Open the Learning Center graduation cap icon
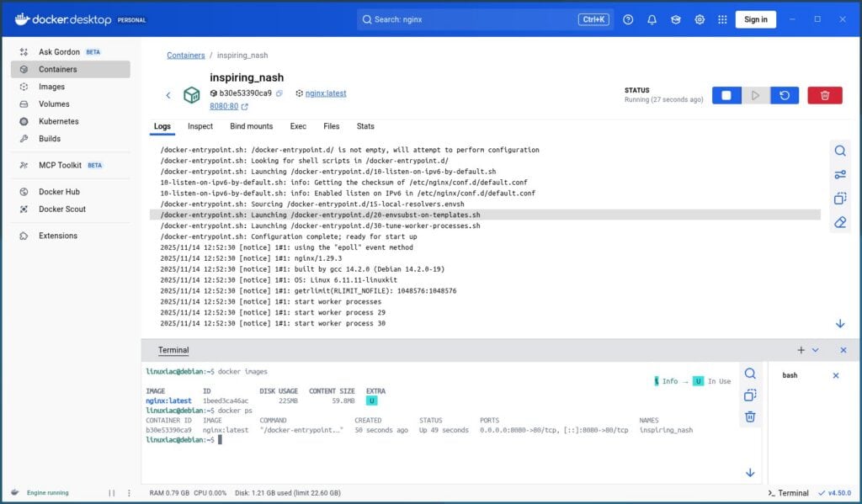 click(x=674, y=19)
